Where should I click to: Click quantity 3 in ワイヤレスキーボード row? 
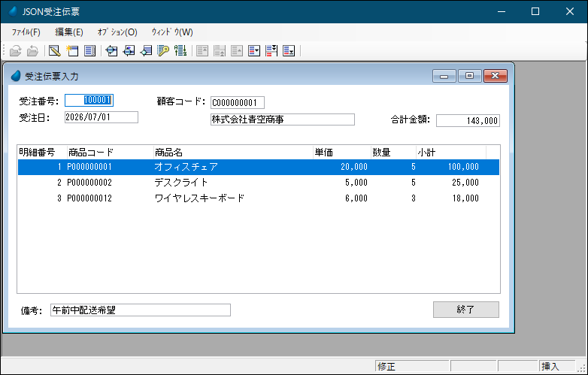pyautogui.click(x=414, y=198)
